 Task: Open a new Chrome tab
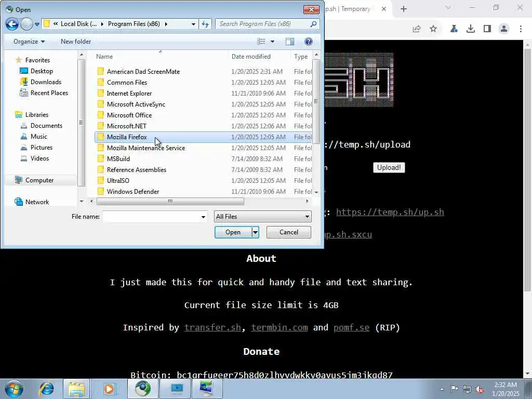click(x=403, y=9)
